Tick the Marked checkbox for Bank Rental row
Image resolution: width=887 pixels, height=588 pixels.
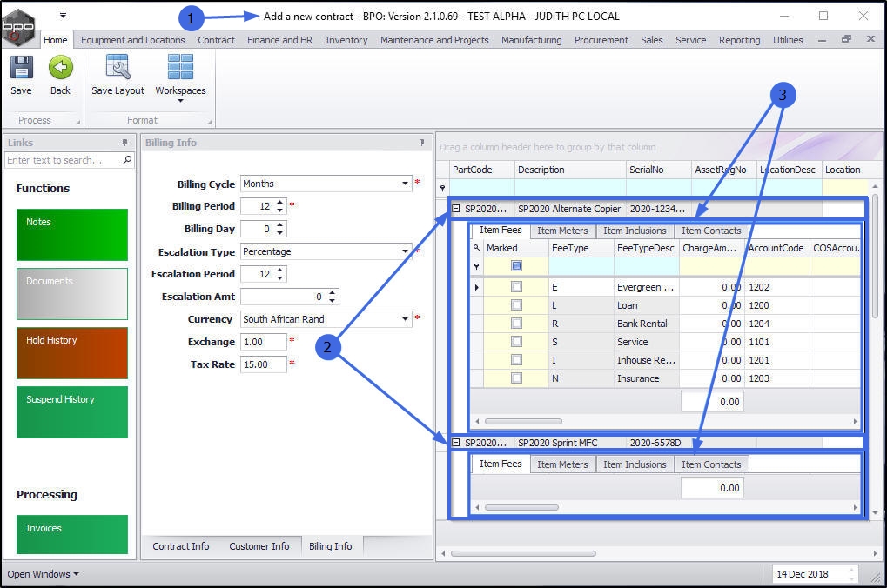(516, 324)
